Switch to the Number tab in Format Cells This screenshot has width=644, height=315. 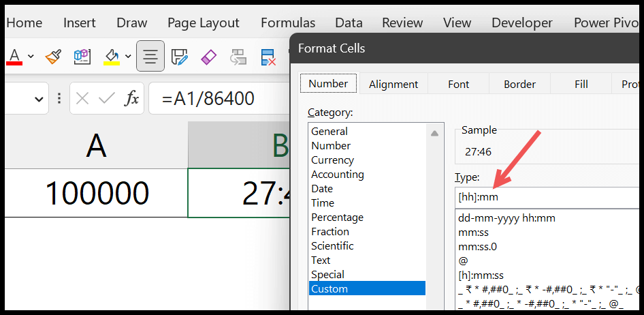(328, 84)
